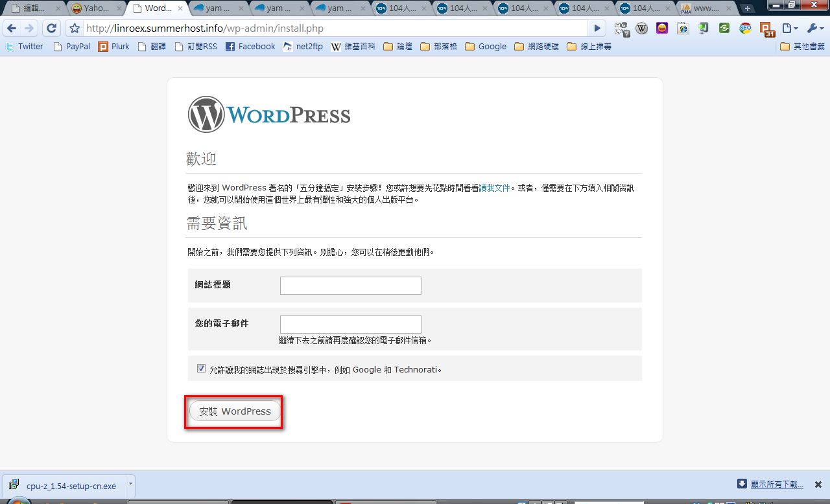Click the IE Tab extension icon
Screen dimensions: 830x504
[x=683, y=29]
